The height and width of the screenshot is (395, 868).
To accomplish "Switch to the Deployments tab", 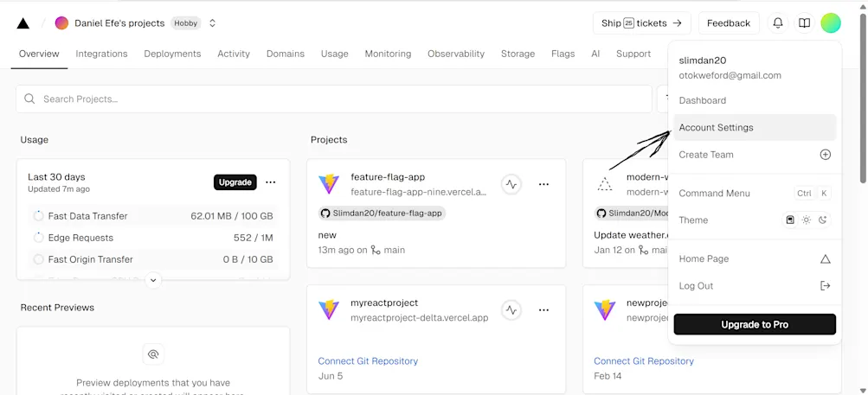I will pos(172,54).
